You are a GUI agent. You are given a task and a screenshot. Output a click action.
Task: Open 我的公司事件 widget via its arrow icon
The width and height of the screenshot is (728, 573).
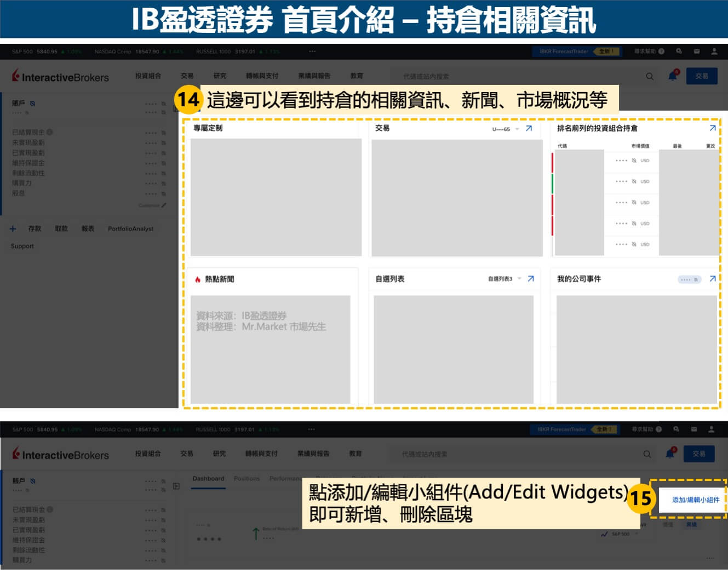tap(712, 279)
